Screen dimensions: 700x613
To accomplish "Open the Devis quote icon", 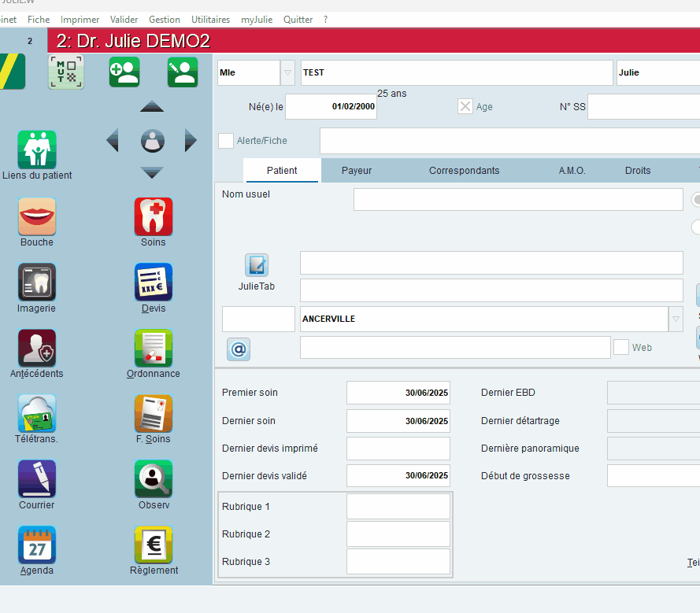I will click(x=153, y=282).
